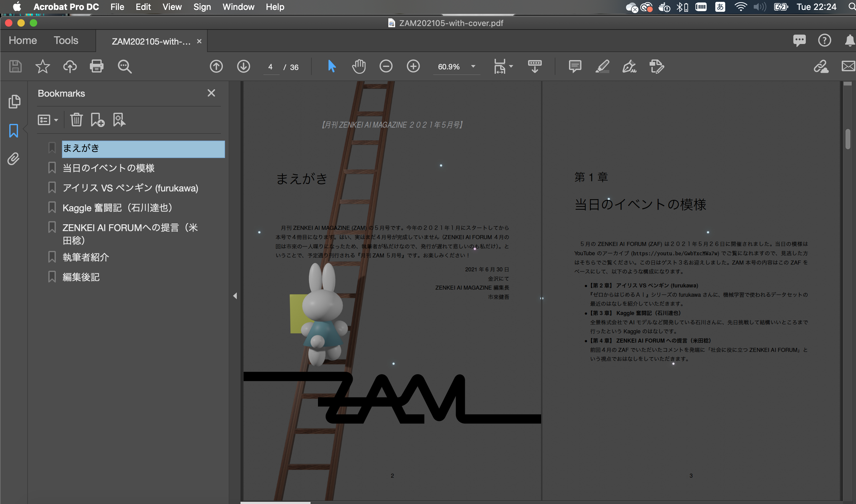Click the Save file icon
The height and width of the screenshot is (504, 856).
pos(15,66)
